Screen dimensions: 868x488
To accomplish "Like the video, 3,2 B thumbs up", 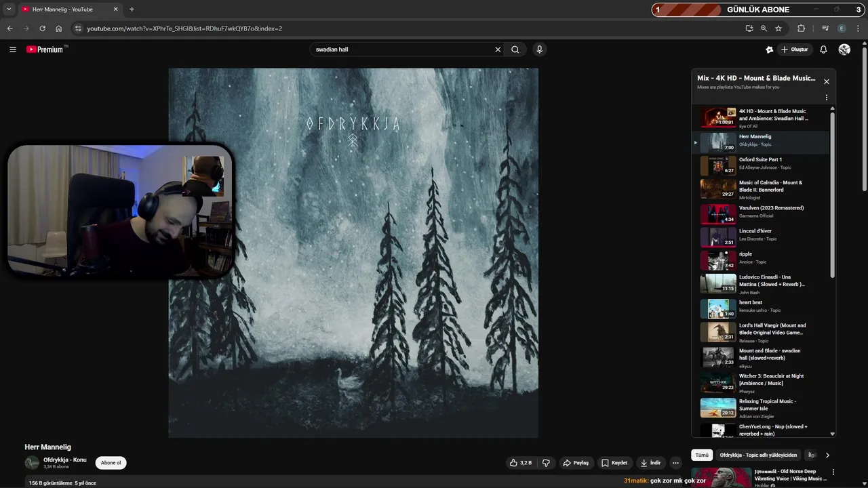I will [521, 463].
